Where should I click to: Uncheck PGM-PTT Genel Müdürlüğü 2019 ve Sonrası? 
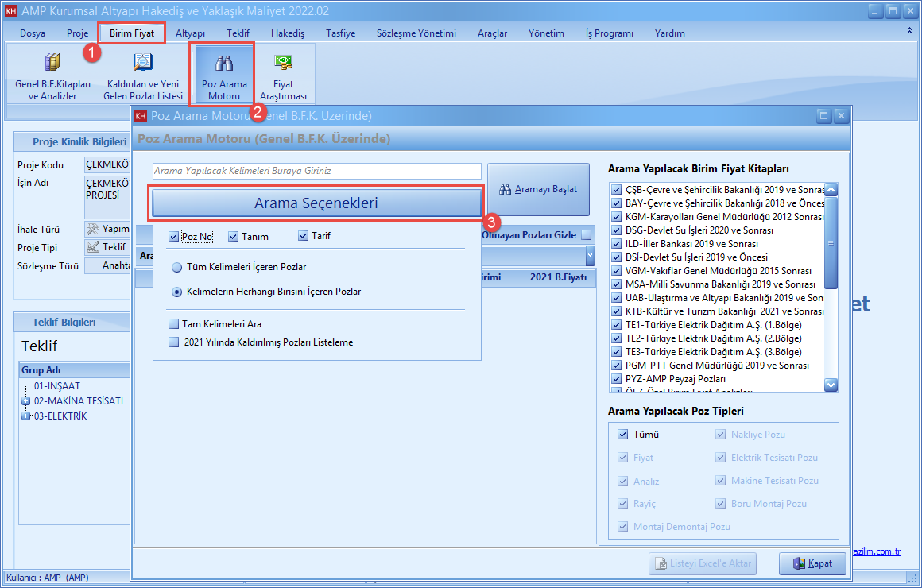(x=616, y=366)
